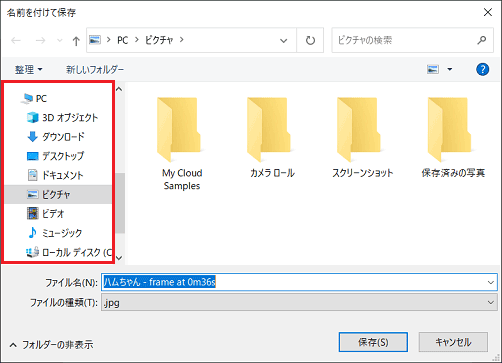Open address bar history dropdown
The width and height of the screenshot is (502, 363).
pyautogui.click(x=283, y=41)
